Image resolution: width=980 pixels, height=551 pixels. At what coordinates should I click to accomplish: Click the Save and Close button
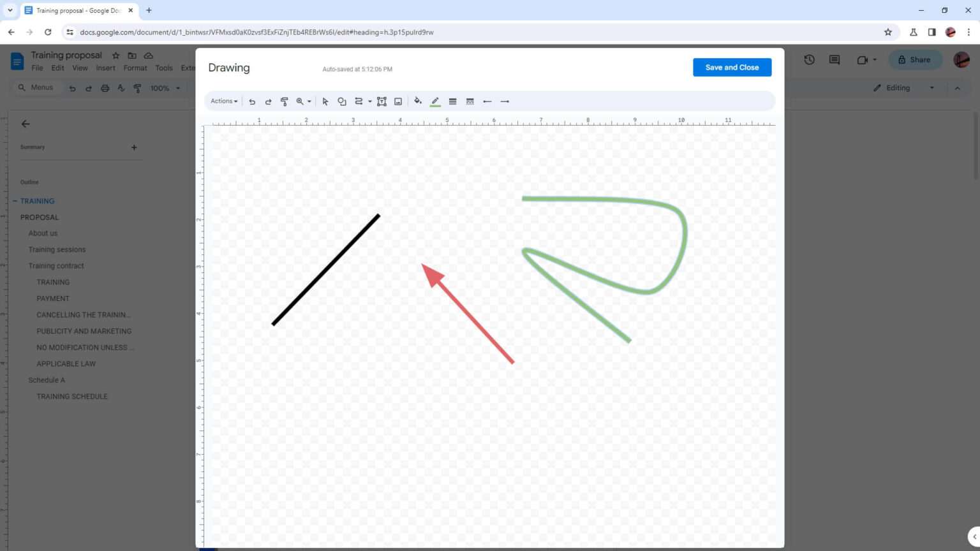coord(731,67)
